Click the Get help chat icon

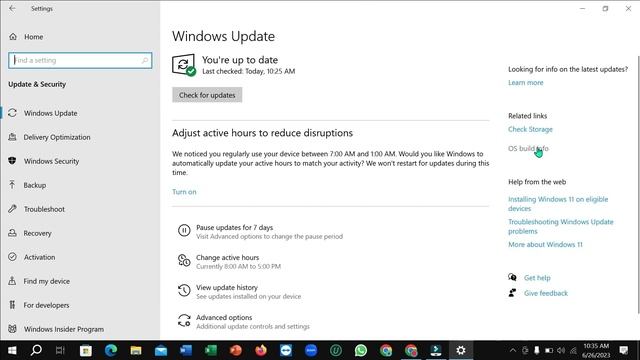click(512, 278)
